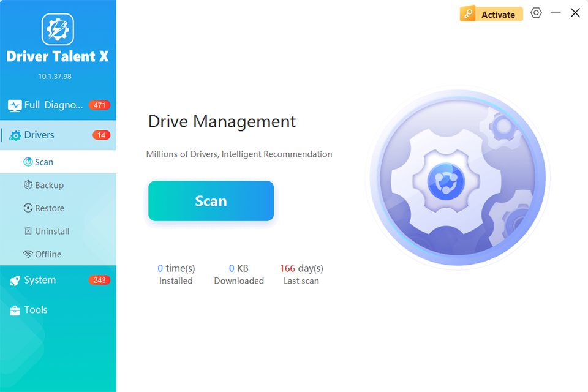Click the Driver Talent X title
This screenshot has width=588, height=392.
click(58, 56)
